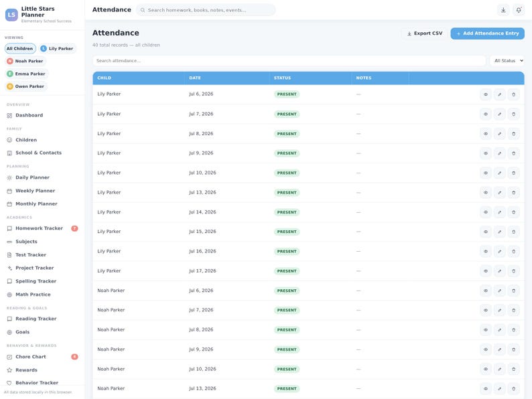The image size is (532, 399).
Task: Edit Noah Parker Jul 9, 2026 entry
Action: 499,349
